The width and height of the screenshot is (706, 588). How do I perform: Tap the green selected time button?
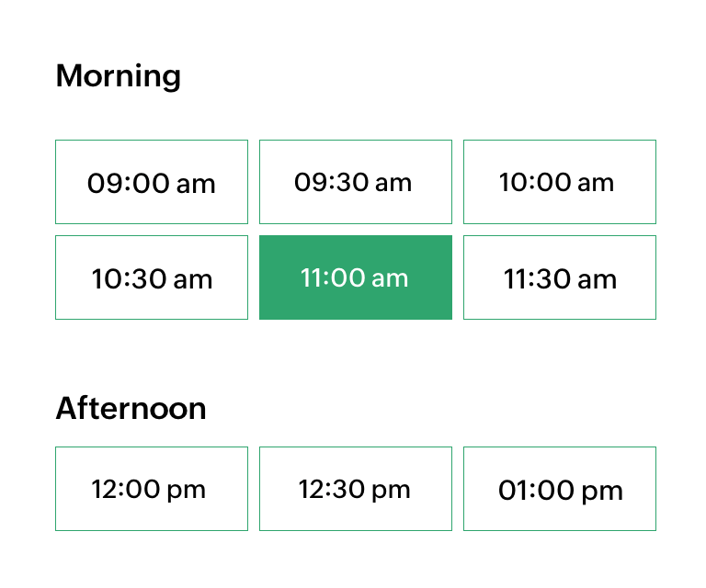pyautogui.click(x=356, y=277)
